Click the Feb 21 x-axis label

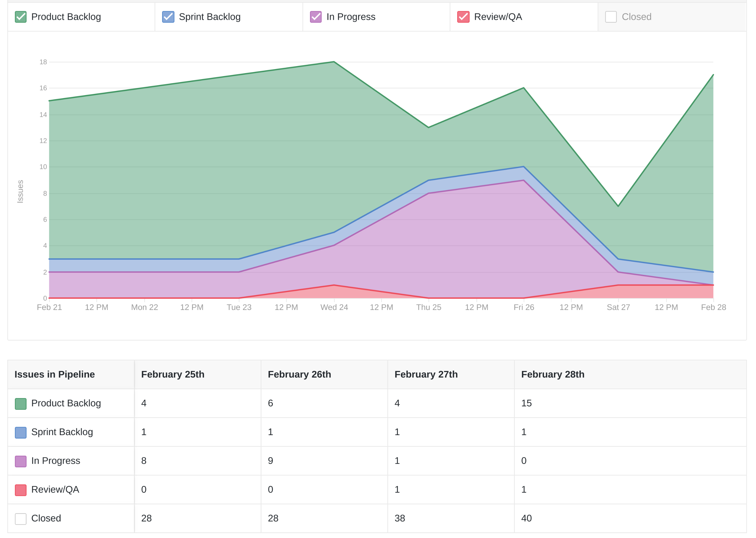49,307
